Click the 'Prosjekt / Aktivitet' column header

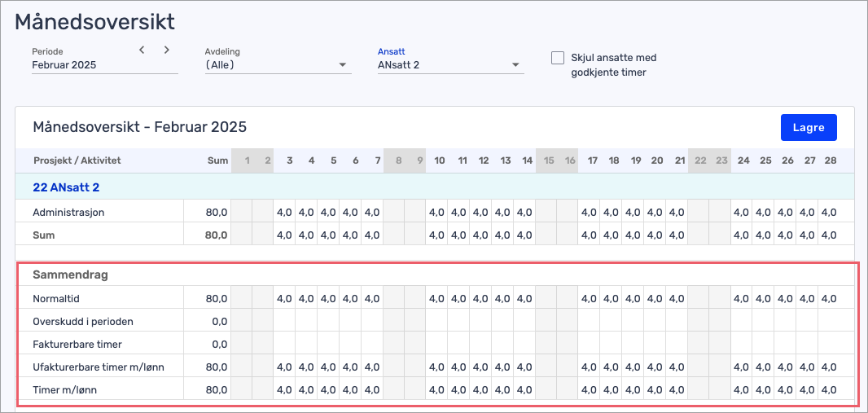77,160
